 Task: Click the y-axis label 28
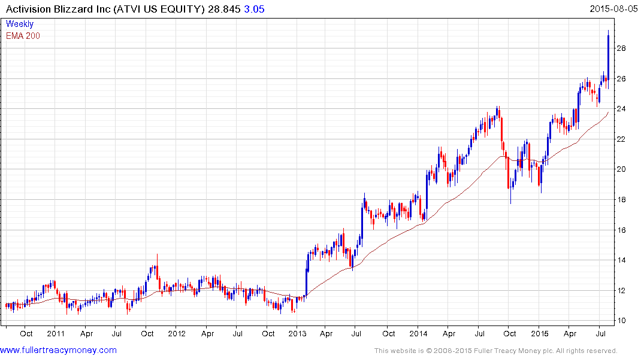coord(621,48)
